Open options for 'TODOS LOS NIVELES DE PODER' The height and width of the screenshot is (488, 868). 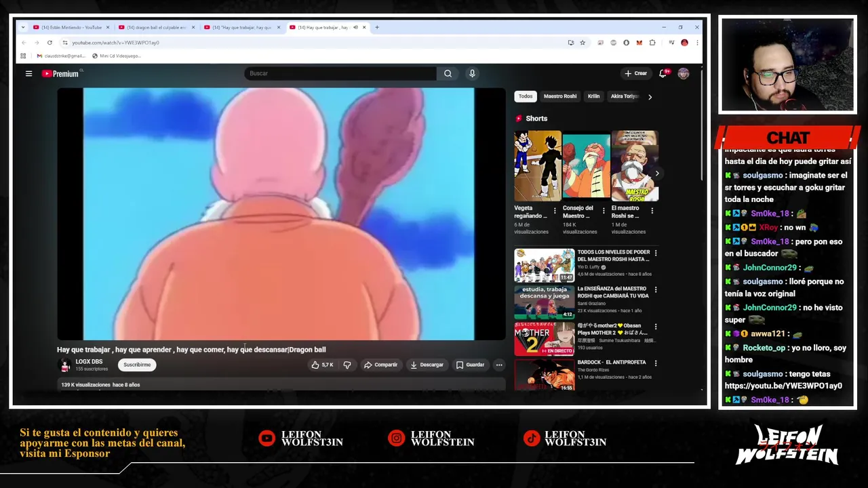tap(655, 253)
